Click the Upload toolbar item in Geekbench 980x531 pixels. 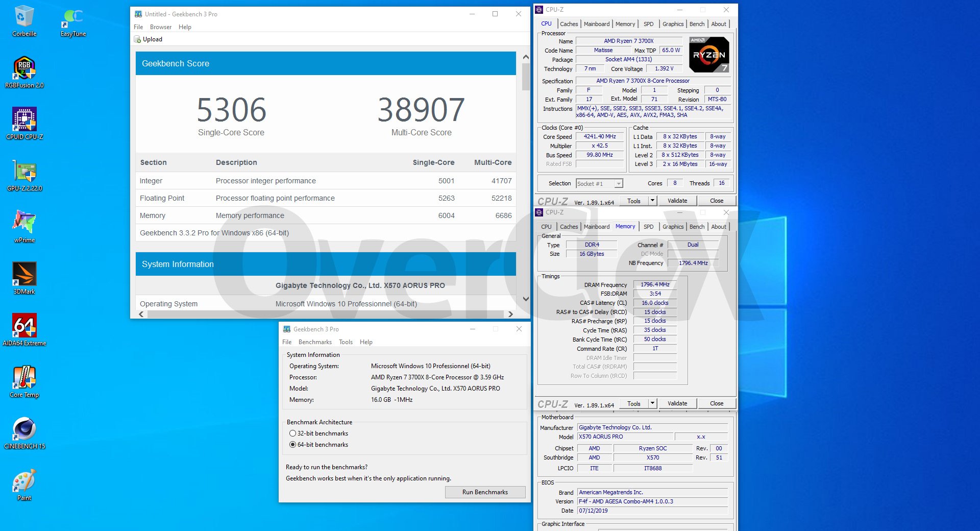(149, 39)
